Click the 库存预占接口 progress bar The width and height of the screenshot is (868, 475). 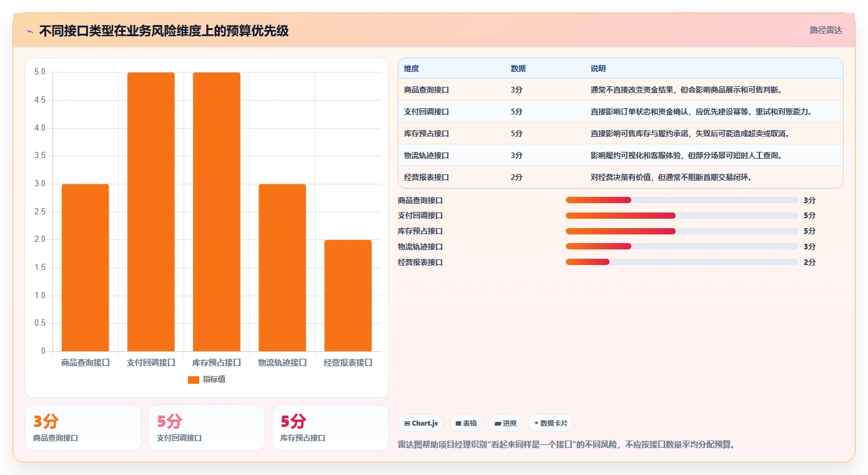[682, 231]
